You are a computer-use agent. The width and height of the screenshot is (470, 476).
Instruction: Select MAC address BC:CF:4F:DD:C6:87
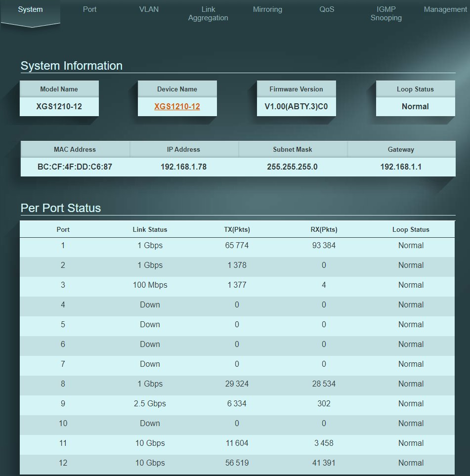click(75, 167)
